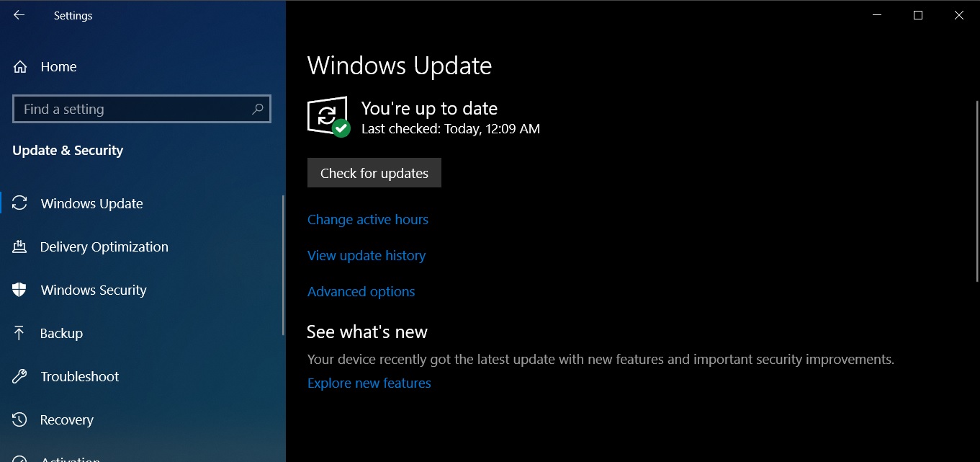Click the 'Windows Update' page title

(x=400, y=66)
